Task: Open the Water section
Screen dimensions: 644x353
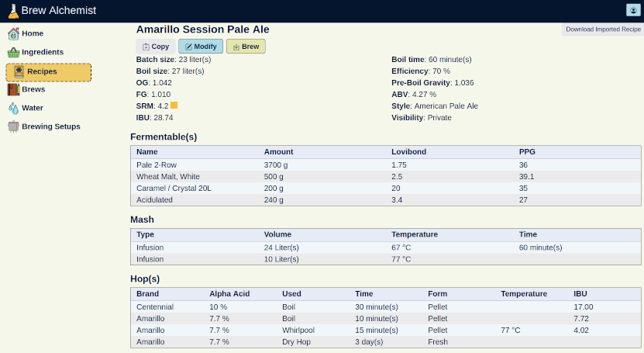Action: point(33,108)
